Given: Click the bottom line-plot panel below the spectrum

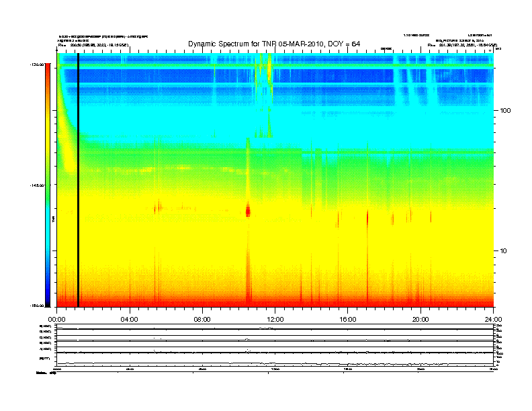Looking at the screenshot, I should 275,345.
